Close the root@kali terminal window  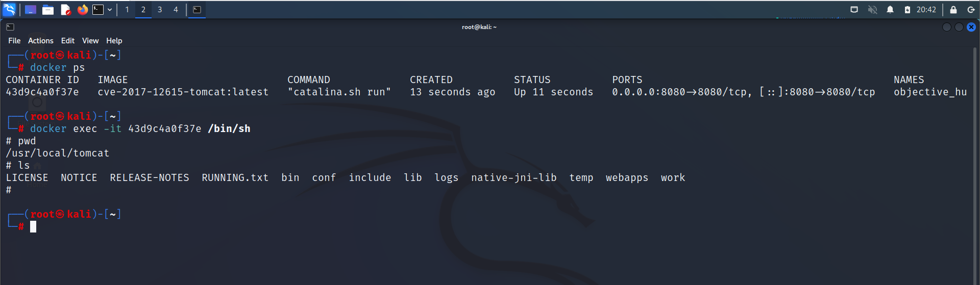971,27
